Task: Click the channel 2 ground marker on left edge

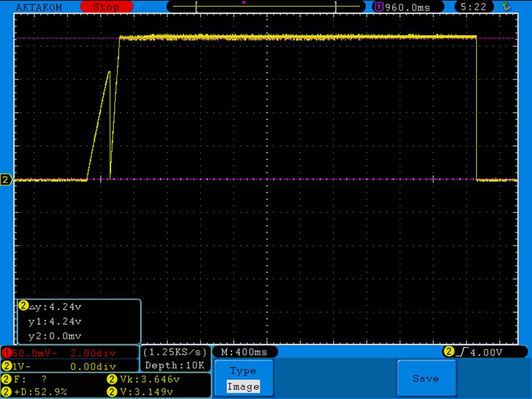Action: [x=6, y=180]
